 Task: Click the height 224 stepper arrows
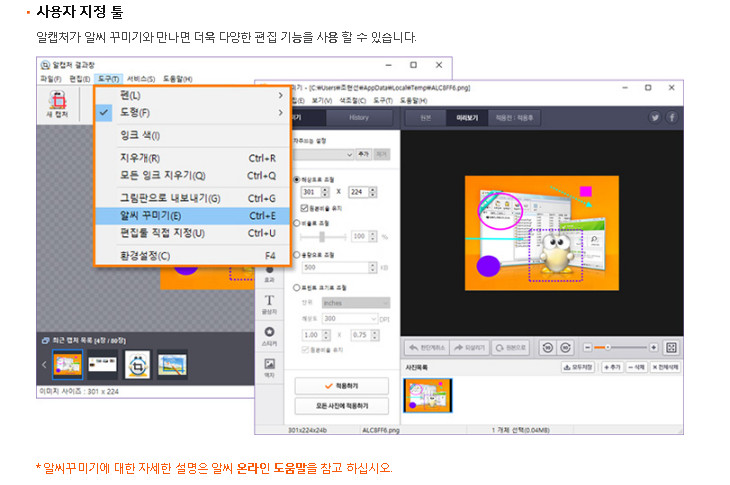pyautogui.click(x=372, y=192)
